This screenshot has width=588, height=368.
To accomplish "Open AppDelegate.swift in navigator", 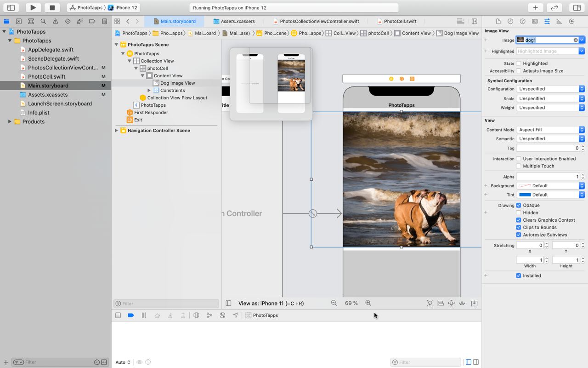I will [51, 50].
